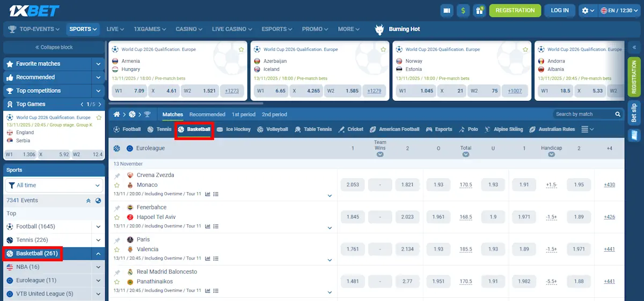Open the settings gear dropdown
This screenshot has width=644, height=301.
click(x=588, y=11)
